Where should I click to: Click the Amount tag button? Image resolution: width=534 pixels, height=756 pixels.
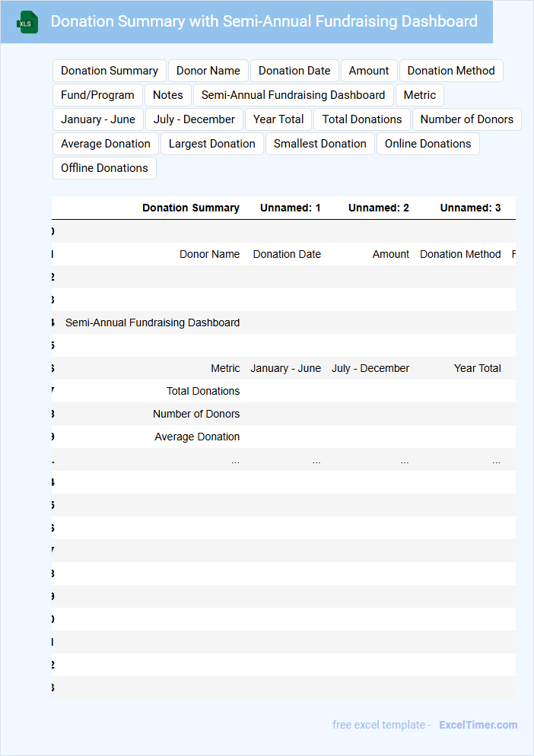click(x=369, y=71)
